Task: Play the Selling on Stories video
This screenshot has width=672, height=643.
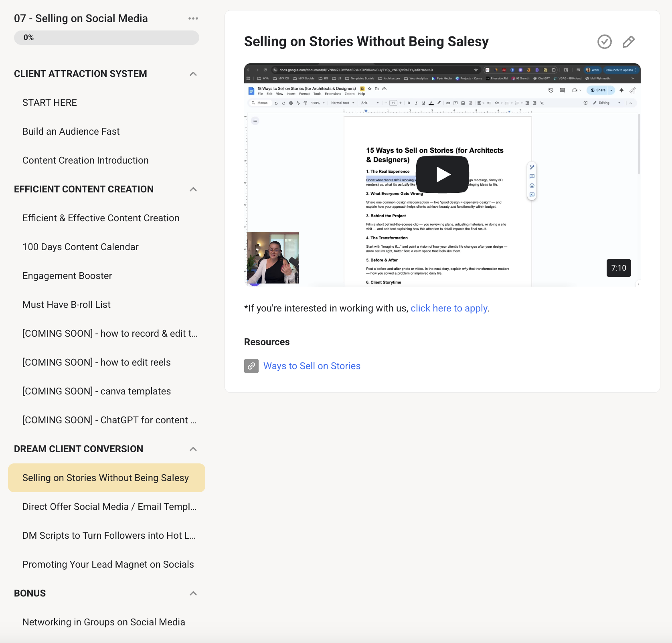Action: (442, 175)
